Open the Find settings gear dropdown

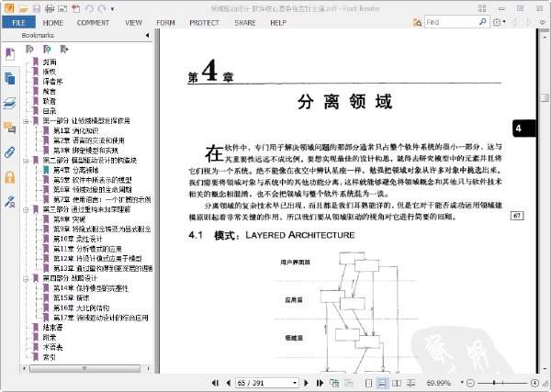499,22
